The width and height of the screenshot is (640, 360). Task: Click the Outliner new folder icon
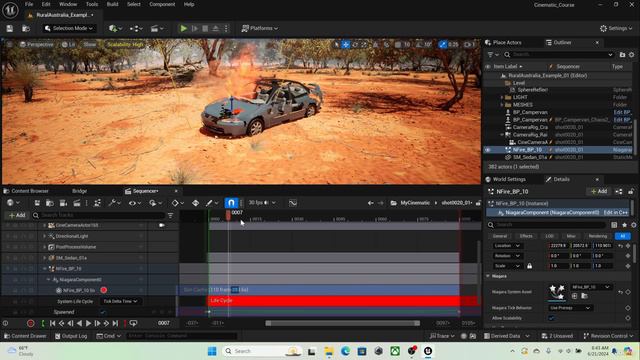622,54
